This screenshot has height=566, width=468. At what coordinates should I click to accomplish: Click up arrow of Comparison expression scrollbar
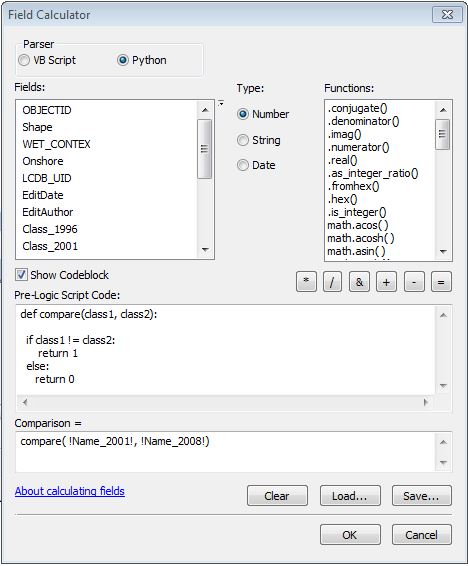click(443, 442)
